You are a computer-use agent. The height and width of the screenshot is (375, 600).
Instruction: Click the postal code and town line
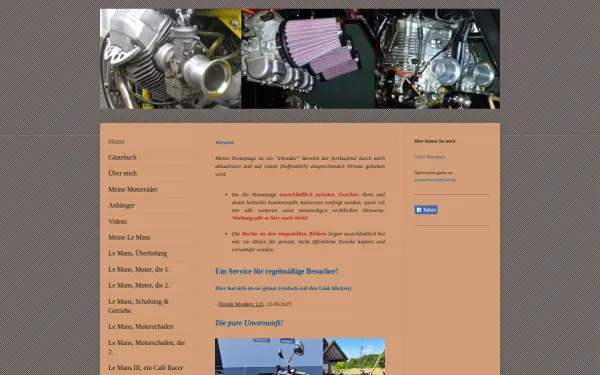429,157
